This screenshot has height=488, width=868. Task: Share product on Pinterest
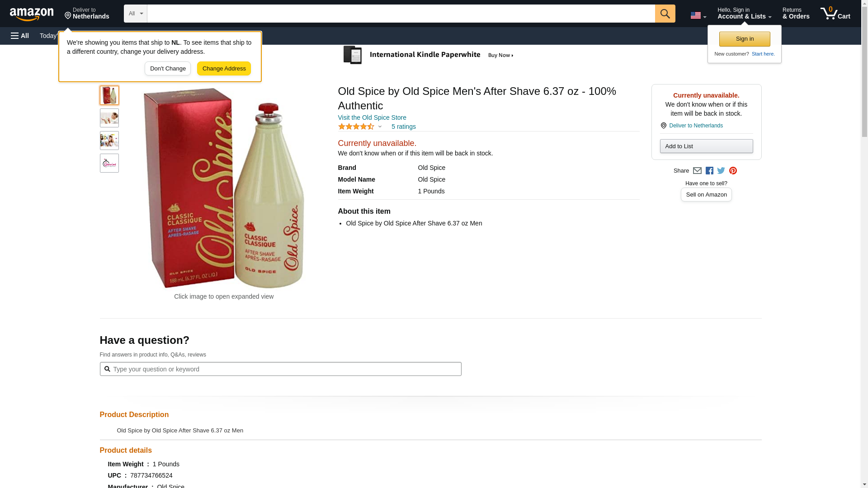(733, 171)
